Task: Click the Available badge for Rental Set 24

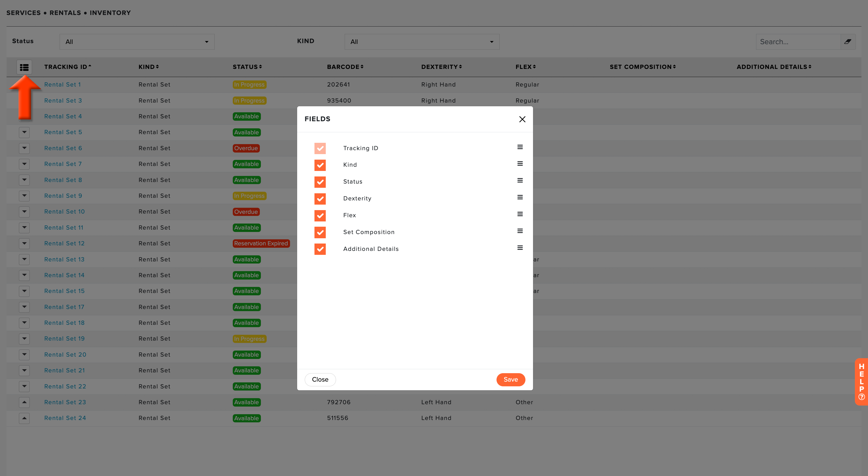Action: 247,418
